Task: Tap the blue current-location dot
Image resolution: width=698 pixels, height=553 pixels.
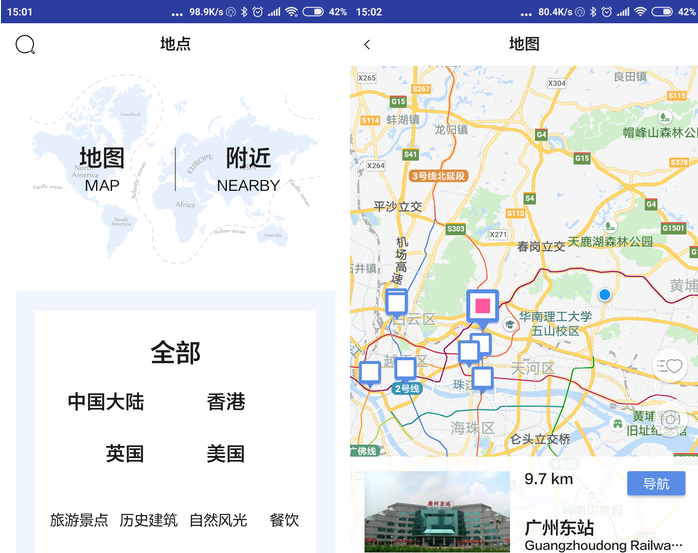Action: pos(605,294)
